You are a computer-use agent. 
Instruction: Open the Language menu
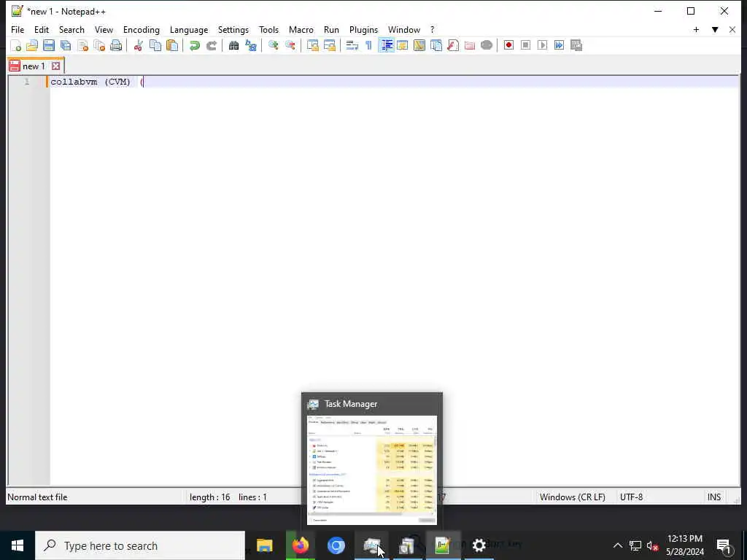189,29
